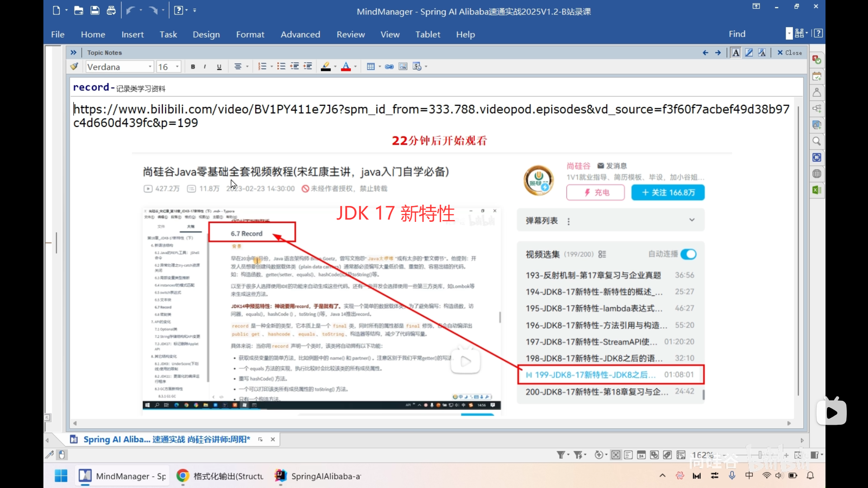The width and height of the screenshot is (868, 488).
Task: Select the underline formatting icon
Action: [x=219, y=66]
